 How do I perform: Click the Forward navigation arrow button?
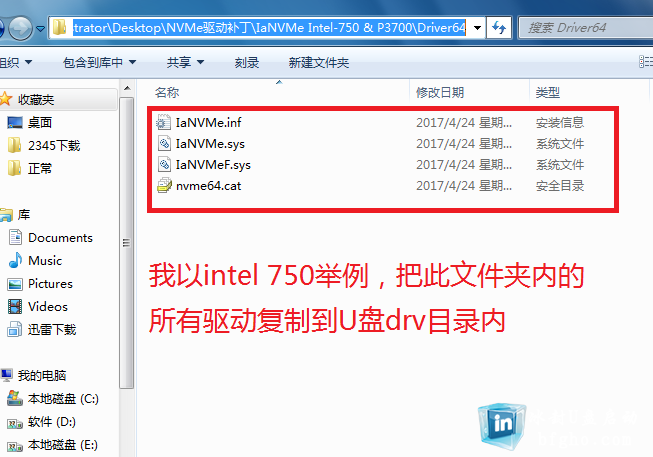[20, 28]
